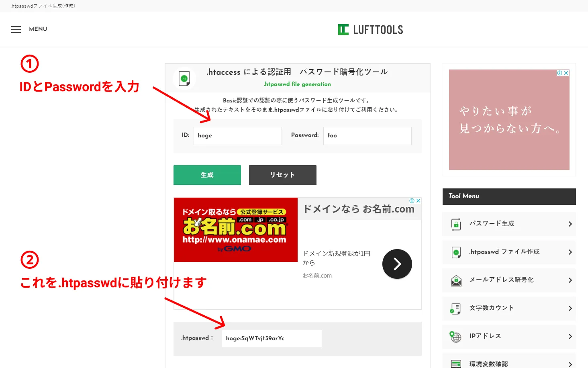The width and height of the screenshot is (588, 368).
Task: Click the red お名前.com banner image
Action: pyautogui.click(x=236, y=230)
